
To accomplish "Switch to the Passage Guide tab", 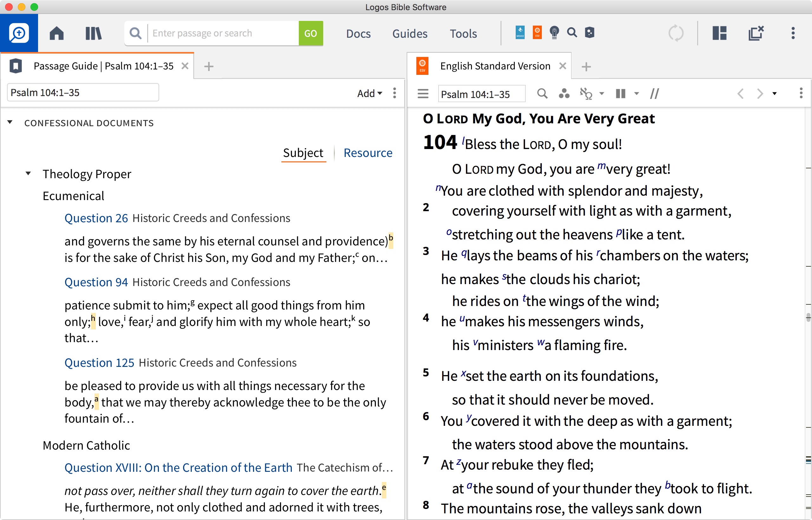I will click(x=103, y=66).
